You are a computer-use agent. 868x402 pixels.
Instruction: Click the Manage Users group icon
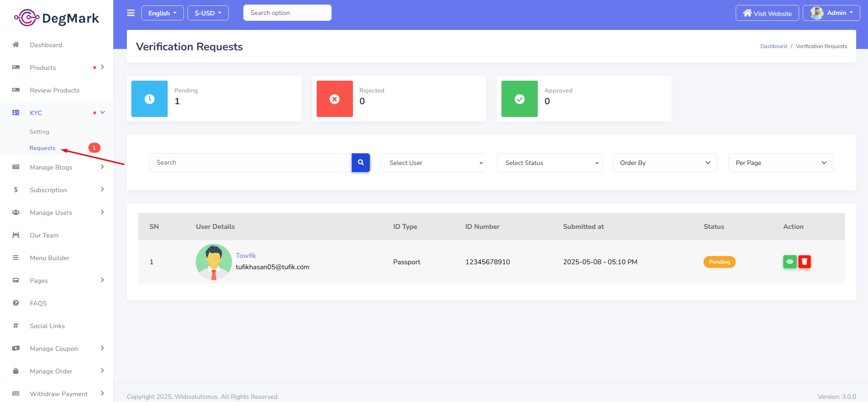(x=16, y=212)
